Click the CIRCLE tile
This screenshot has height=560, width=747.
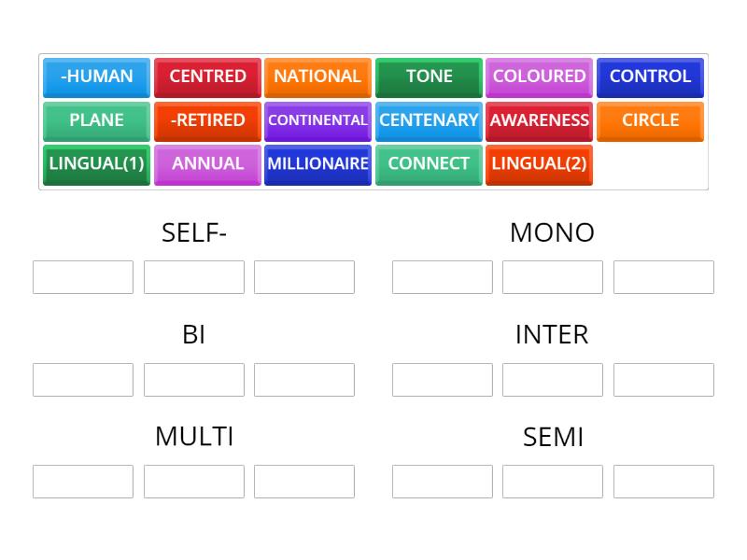[x=650, y=120]
